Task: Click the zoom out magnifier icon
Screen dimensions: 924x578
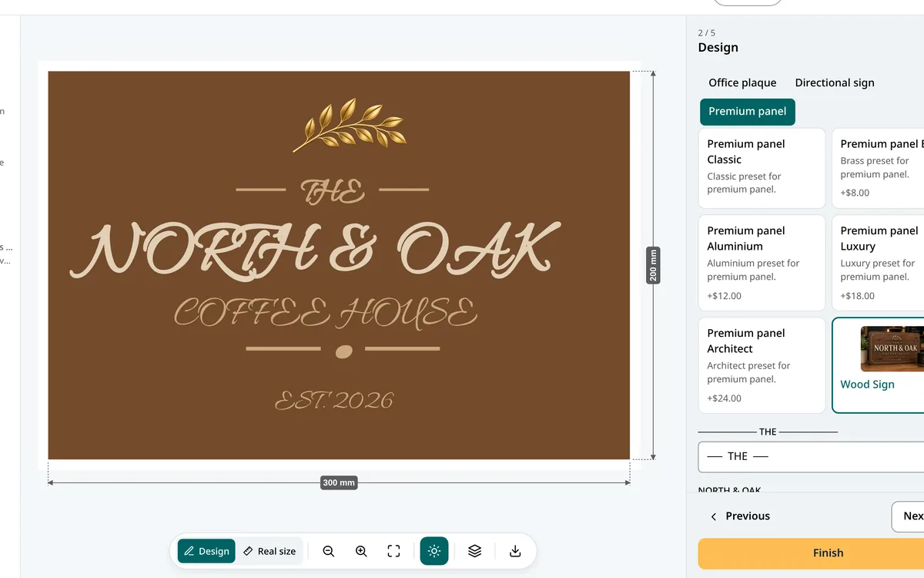Action: 329,551
